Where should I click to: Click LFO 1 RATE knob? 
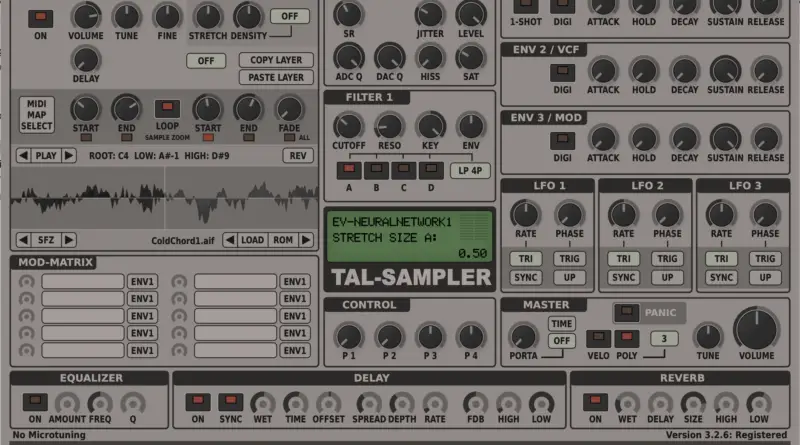coord(526,214)
